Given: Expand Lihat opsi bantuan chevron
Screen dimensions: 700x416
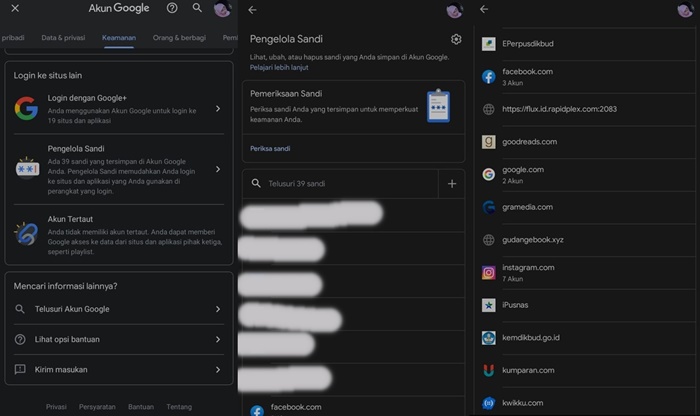Looking at the screenshot, I should tap(218, 339).
